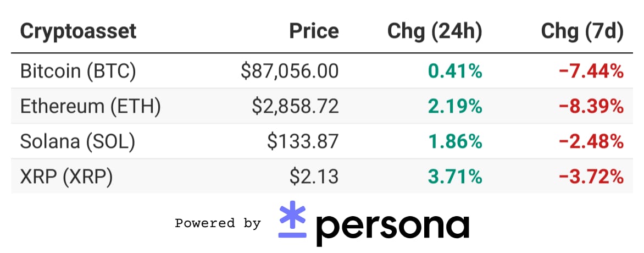This screenshot has height=253, width=644.
Task: Click the XRP price $2.13
Action: pos(314,177)
